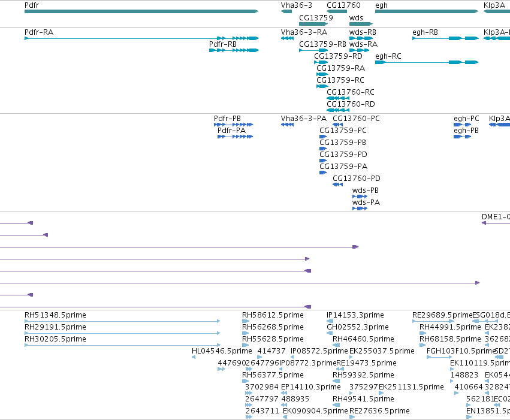Click the EK255037.5prime EST label
This screenshot has height=420, width=510.
(382, 351)
